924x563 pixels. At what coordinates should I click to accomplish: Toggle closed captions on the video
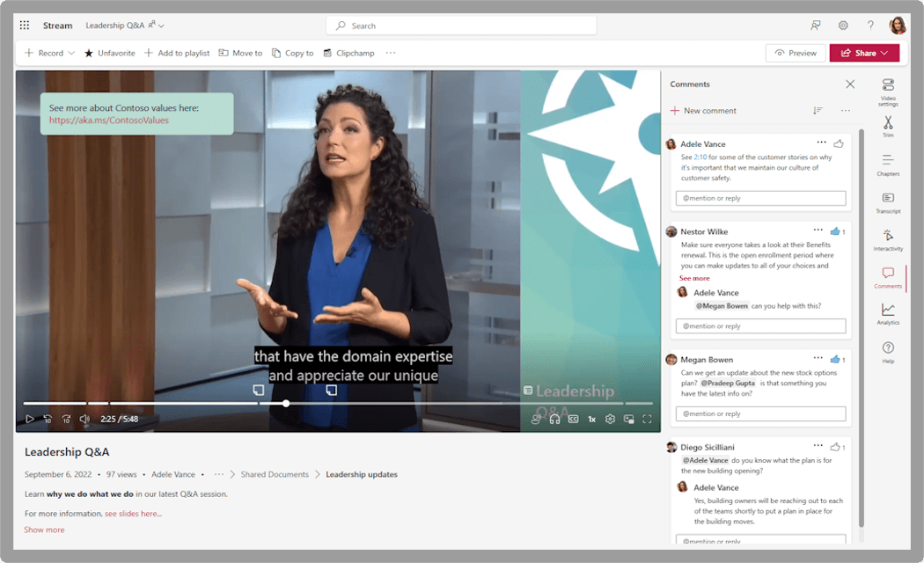point(573,419)
